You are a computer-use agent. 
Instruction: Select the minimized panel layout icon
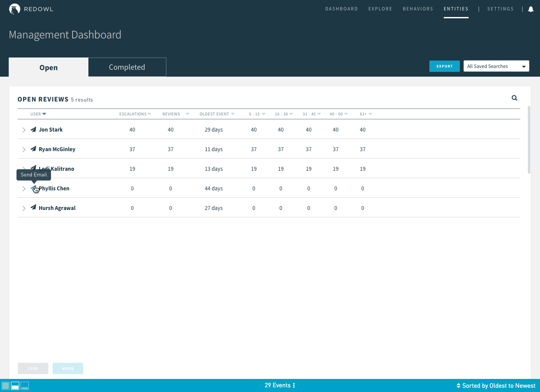tap(24, 385)
